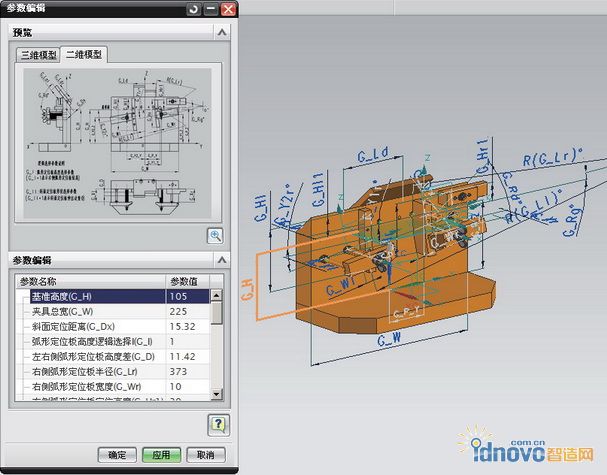Select the 基准高度(G_H) parameter row
607x475 pixels.
tap(90, 297)
